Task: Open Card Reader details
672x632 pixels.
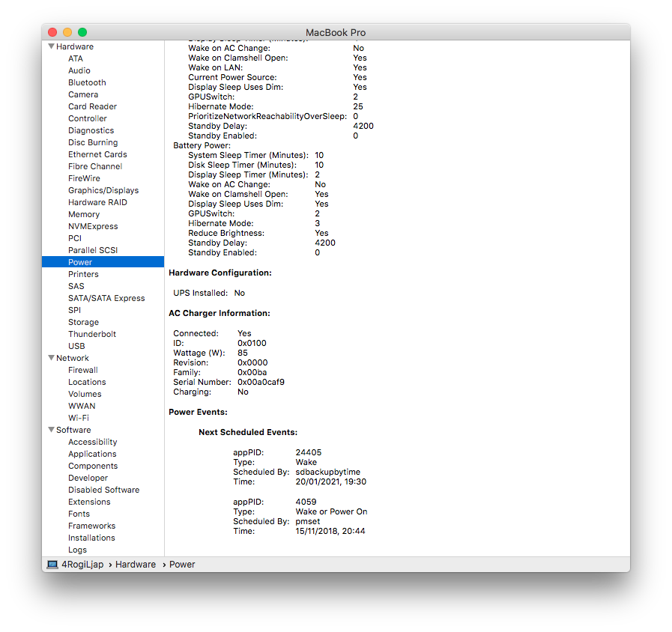Action: pyautogui.click(x=93, y=106)
